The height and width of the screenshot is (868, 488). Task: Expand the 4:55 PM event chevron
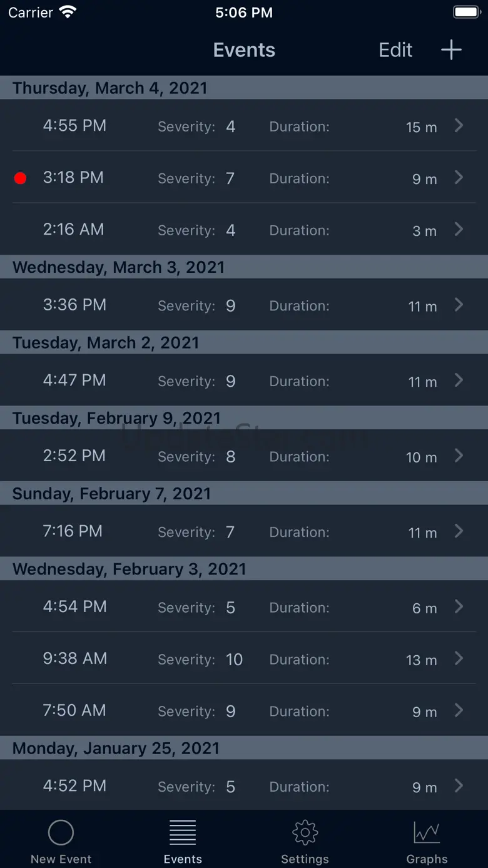tap(459, 126)
